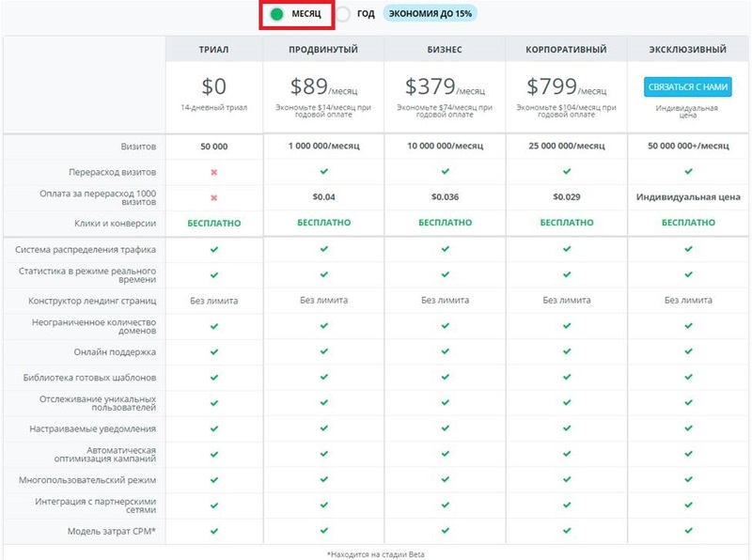Click Онлайн поддержка checkmark in Бизнес column
The image size is (752, 560).
click(x=446, y=351)
